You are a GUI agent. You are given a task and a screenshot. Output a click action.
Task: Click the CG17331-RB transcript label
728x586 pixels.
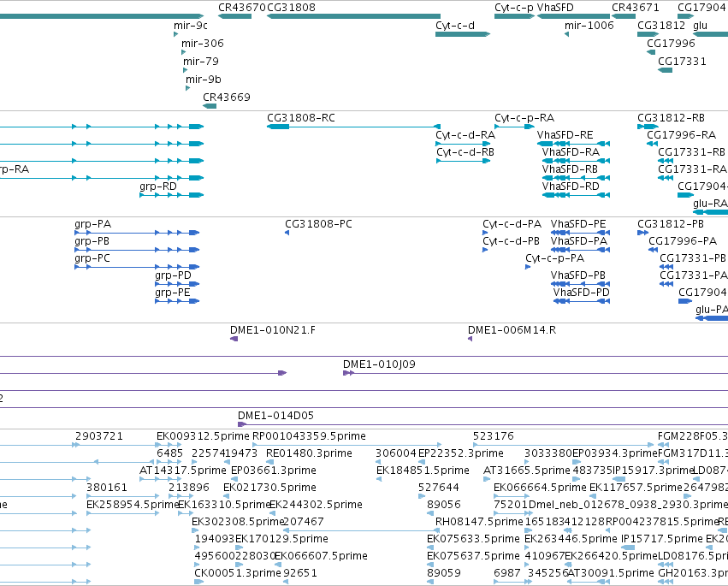pyautogui.click(x=691, y=152)
